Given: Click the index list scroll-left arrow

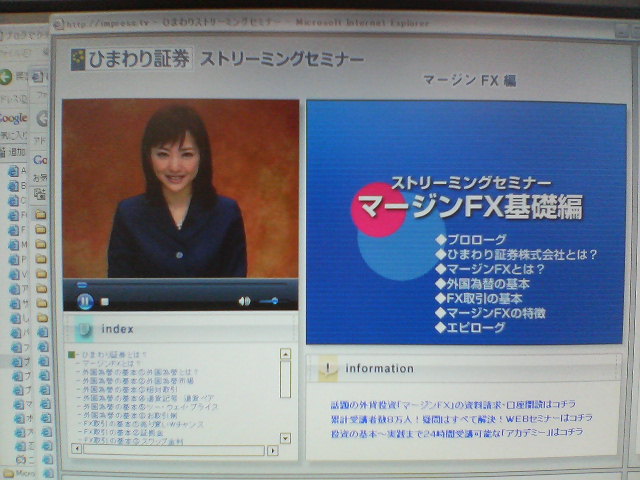Looking at the screenshot, I should [77, 449].
